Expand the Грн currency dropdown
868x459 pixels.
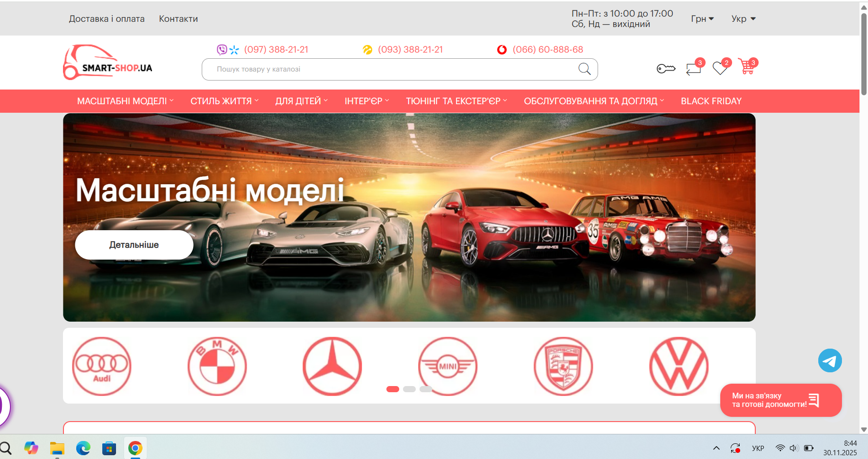(702, 19)
